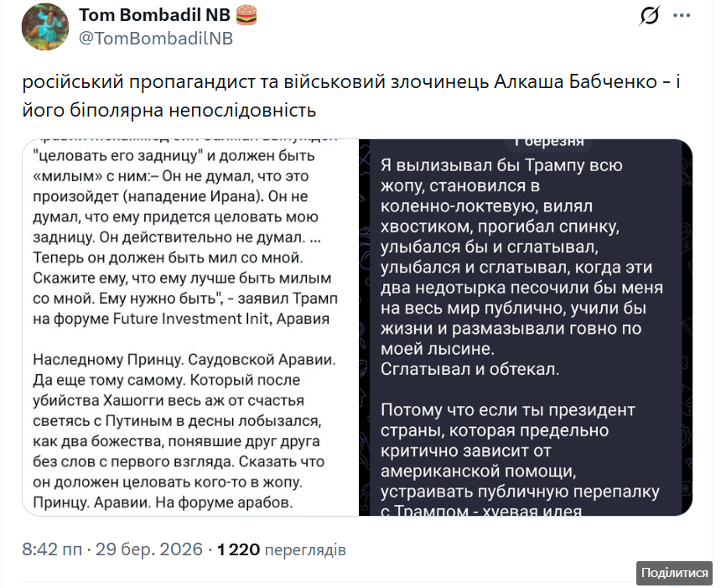Click the Grok slashed-circle icon
Screen dimensions: 721x588
pyautogui.click(x=650, y=16)
